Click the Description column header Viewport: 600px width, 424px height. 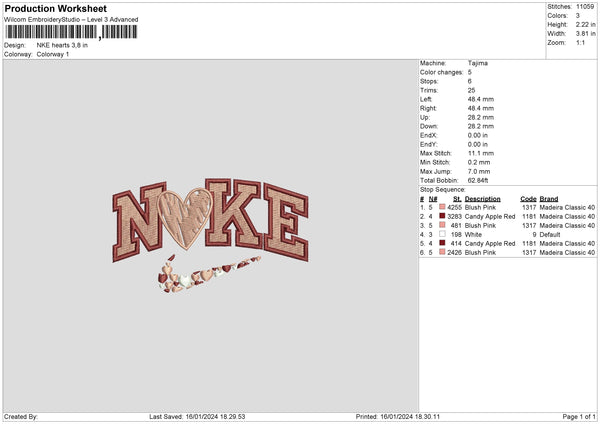(483, 199)
